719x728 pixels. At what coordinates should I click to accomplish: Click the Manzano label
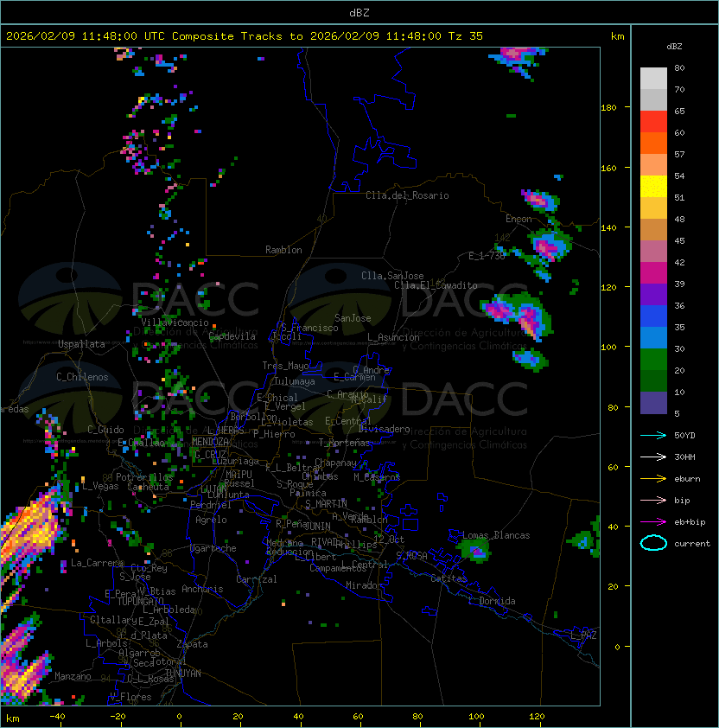pyautogui.click(x=73, y=676)
